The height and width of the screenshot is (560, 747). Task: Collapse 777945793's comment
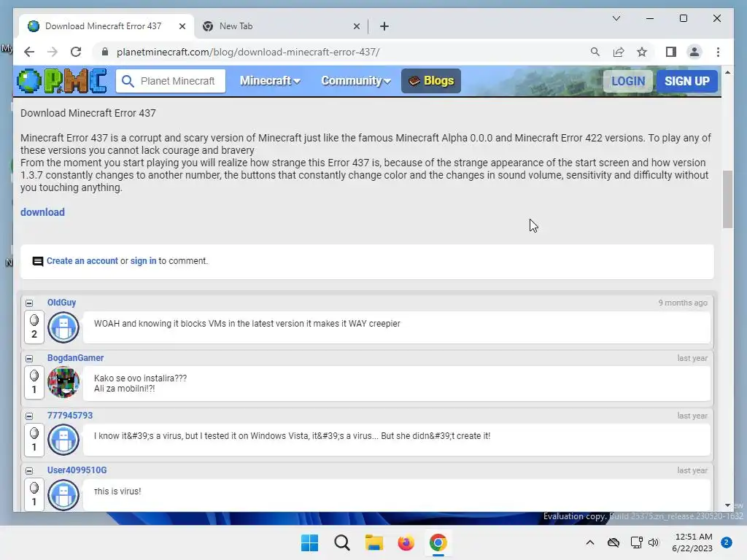pyautogui.click(x=29, y=416)
